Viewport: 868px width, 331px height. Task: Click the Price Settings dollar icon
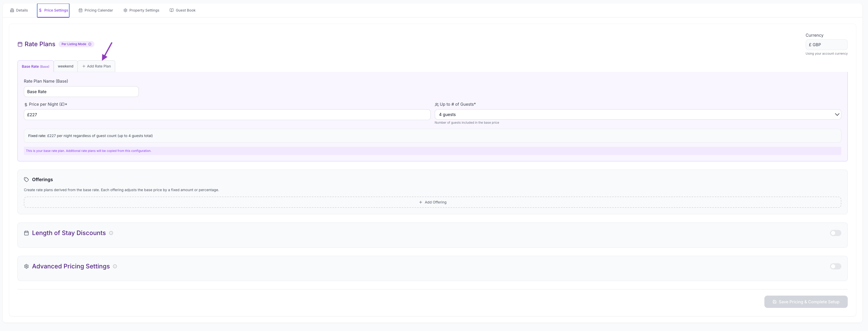tap(41, 11)
